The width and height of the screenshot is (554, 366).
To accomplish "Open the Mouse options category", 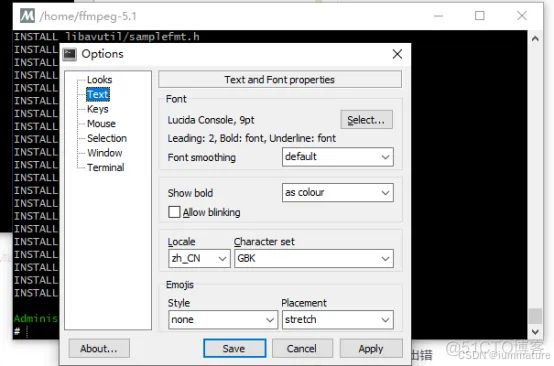I will (x=101, y=124).
